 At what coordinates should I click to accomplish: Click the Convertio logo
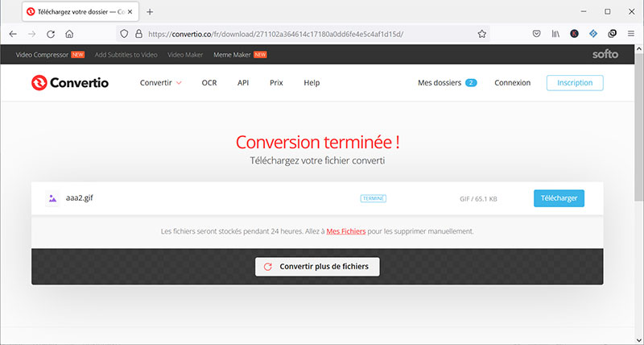[70, 83]
